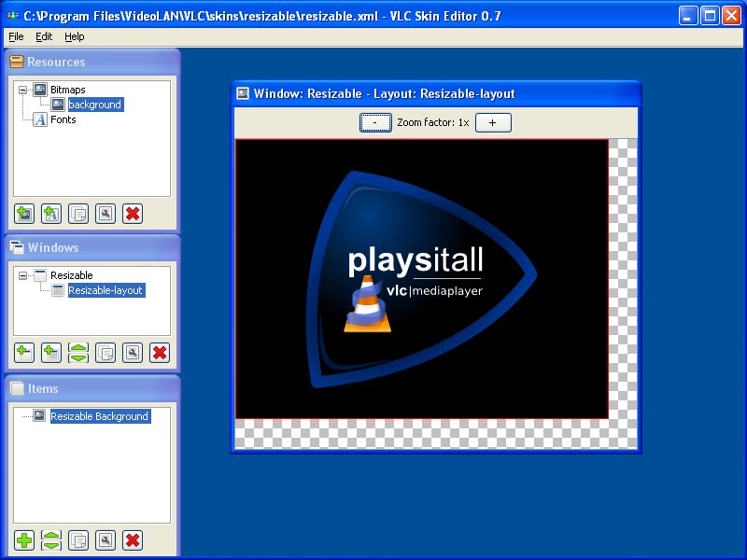Click the layout window title bar icon
This screenshot has width=747, height=560.
click(243, 93)
